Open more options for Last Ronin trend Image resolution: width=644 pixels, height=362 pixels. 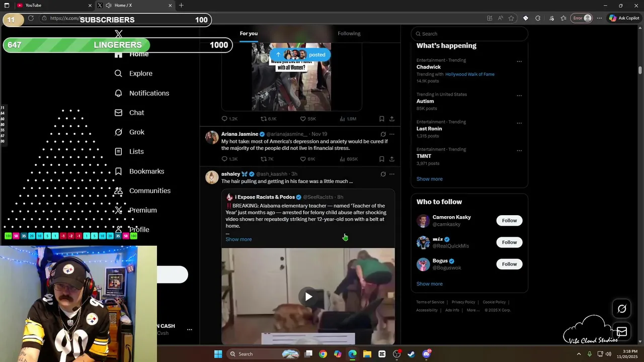pos(519,123)
